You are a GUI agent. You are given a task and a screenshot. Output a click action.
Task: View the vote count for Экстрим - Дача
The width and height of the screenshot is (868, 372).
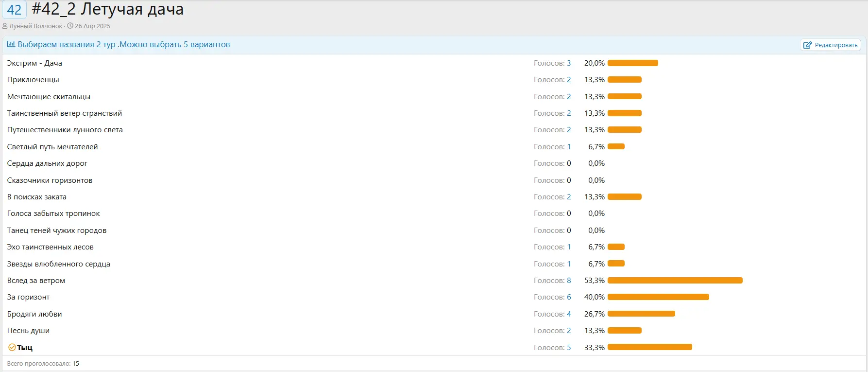[x=569, y=63]
